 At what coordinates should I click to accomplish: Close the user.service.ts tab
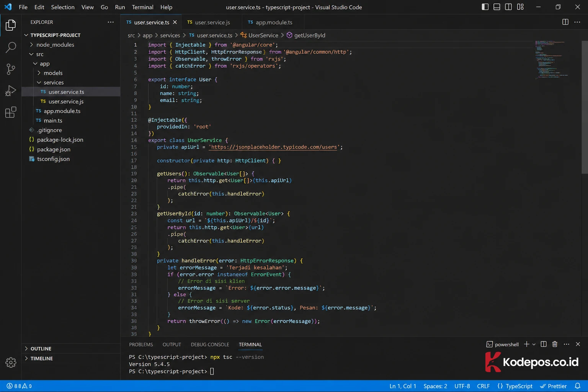(175, 22)
